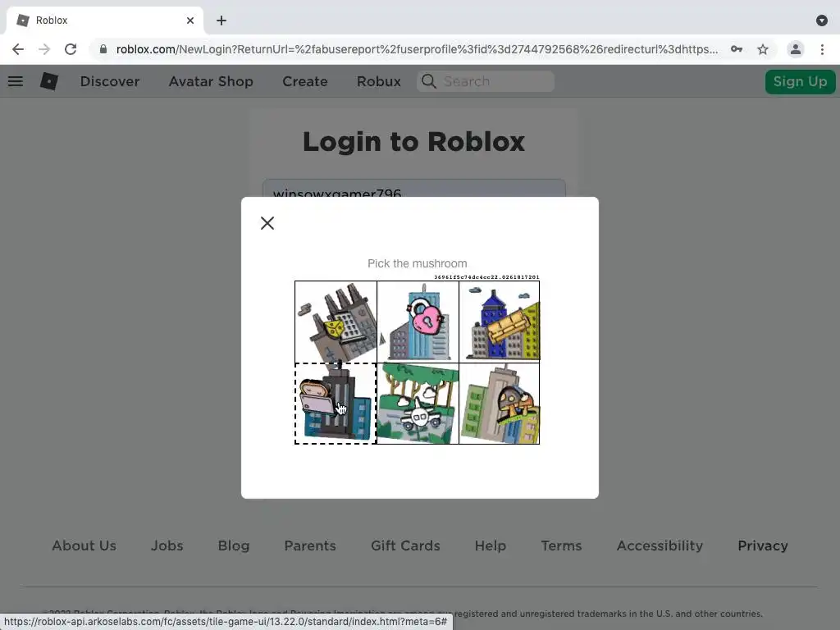Open Chrome three-dot menu

pyautogui.click(x=822, y=49)
